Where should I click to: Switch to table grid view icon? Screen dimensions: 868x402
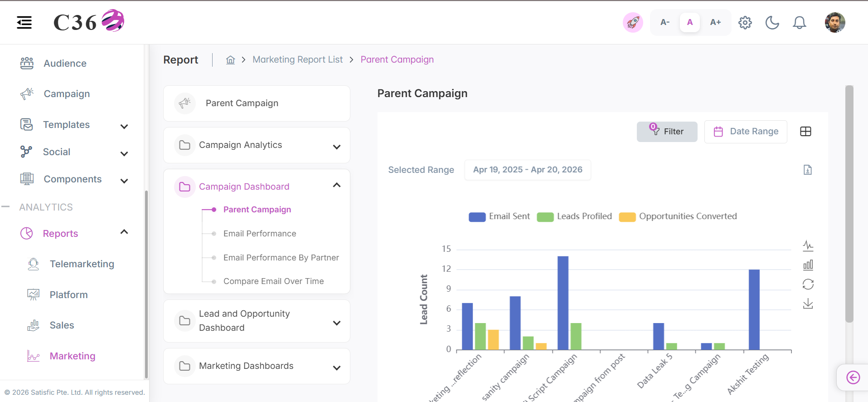806,132
